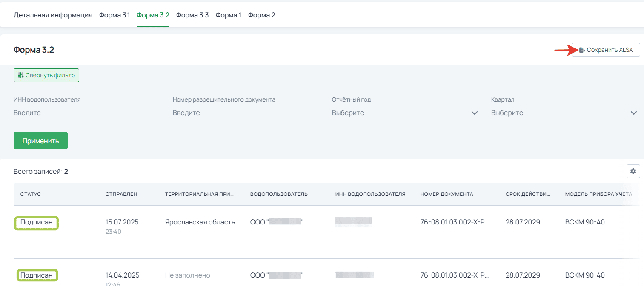Select the Форма 3.3 tab
Viewport: 644px width, 286px height.
point(192,15)
